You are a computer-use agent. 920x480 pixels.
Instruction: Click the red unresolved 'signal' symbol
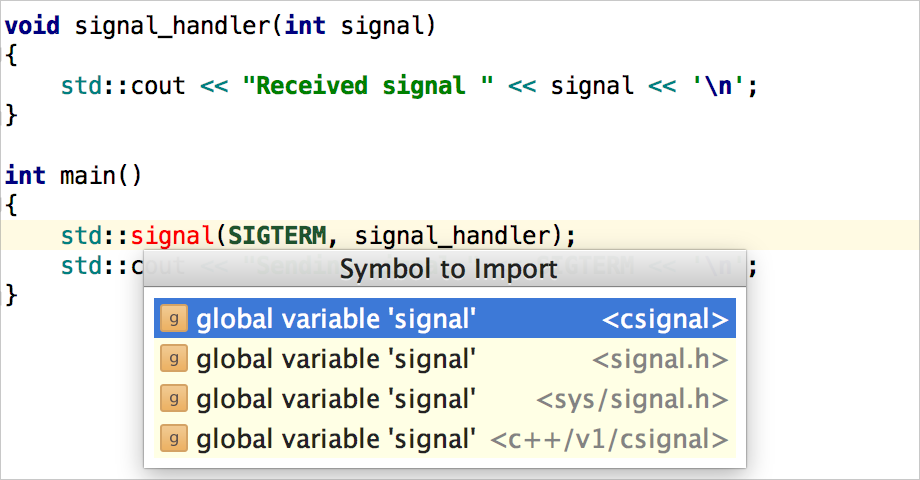[x=172, y=236]
